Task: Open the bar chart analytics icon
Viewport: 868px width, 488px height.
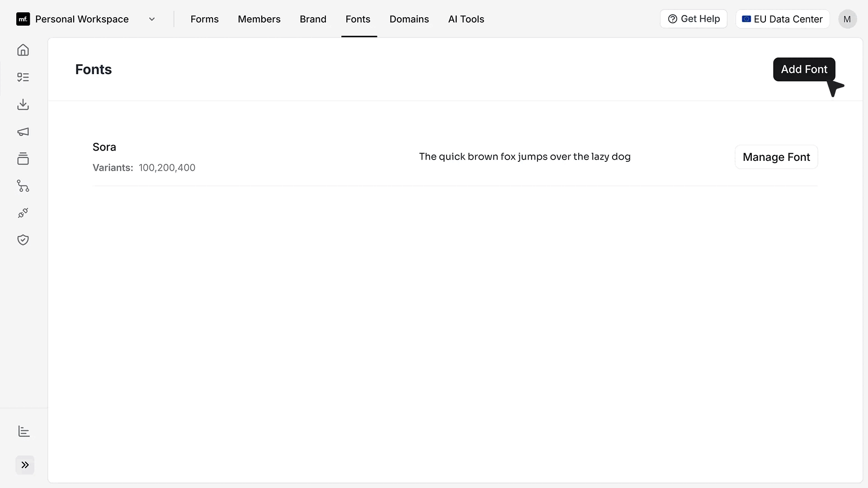Action: pyautogui.click(x=24, y=432)
